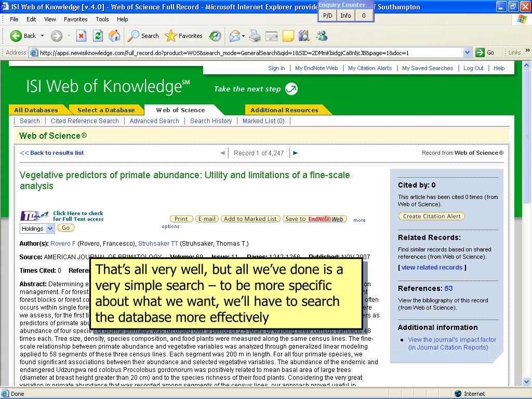View the Search History link
This screenshot has width=532, height=399.
211,121
